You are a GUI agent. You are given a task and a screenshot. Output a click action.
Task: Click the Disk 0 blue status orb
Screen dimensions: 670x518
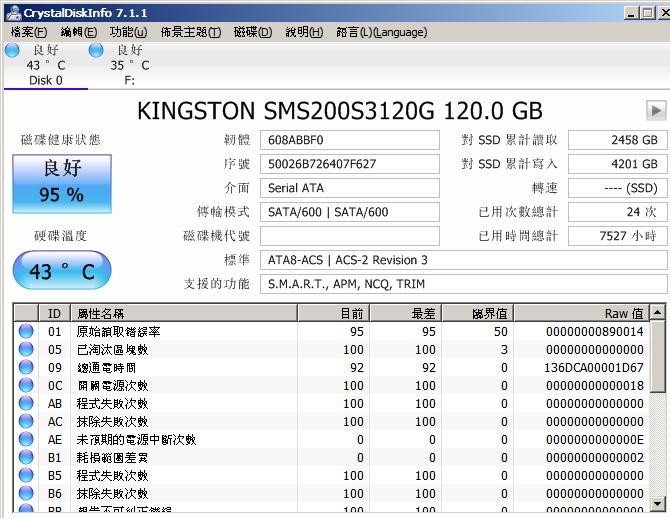tap(12, 50)
